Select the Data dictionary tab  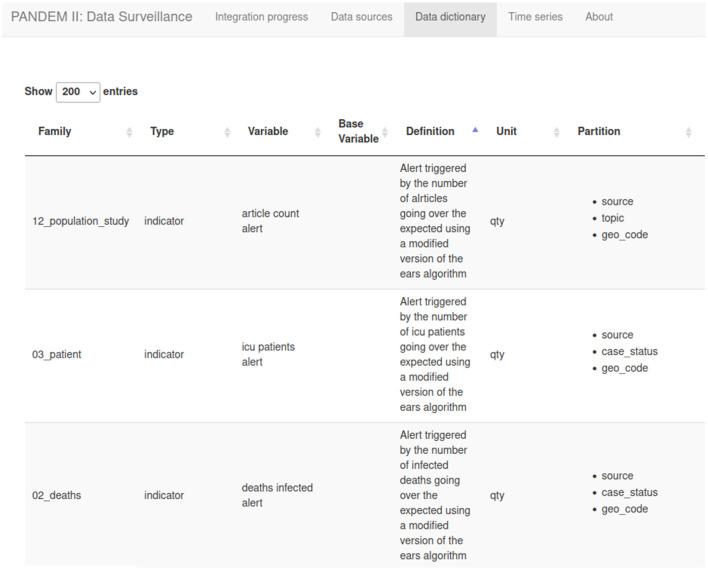click(x=450, y=17)
